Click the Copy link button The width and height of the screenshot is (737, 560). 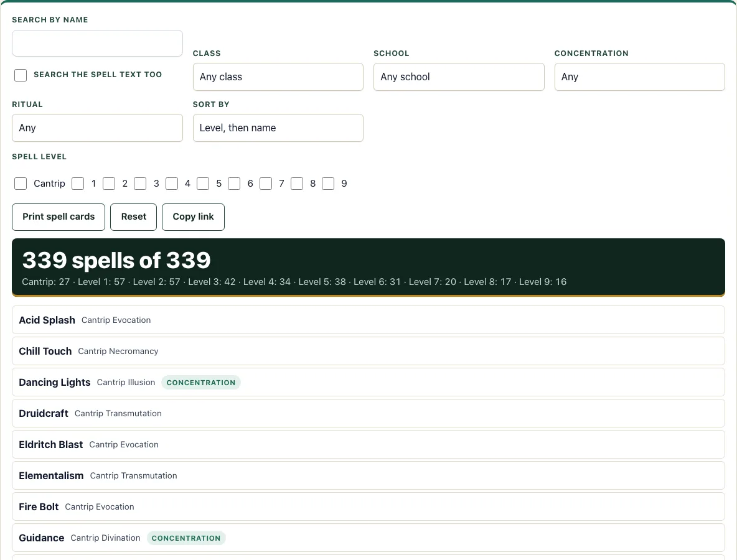click(x=193, y=217)
